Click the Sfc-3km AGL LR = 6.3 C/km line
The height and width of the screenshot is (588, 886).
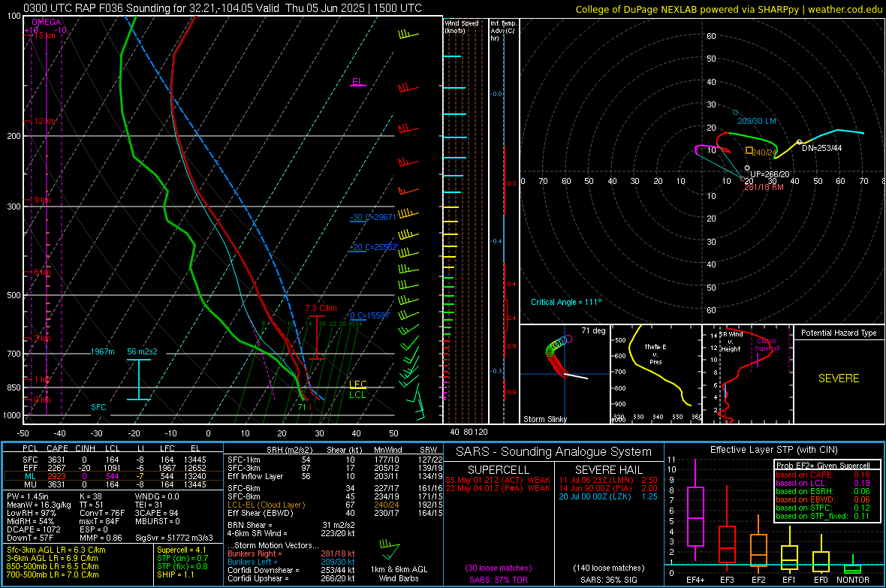(56, 550)
